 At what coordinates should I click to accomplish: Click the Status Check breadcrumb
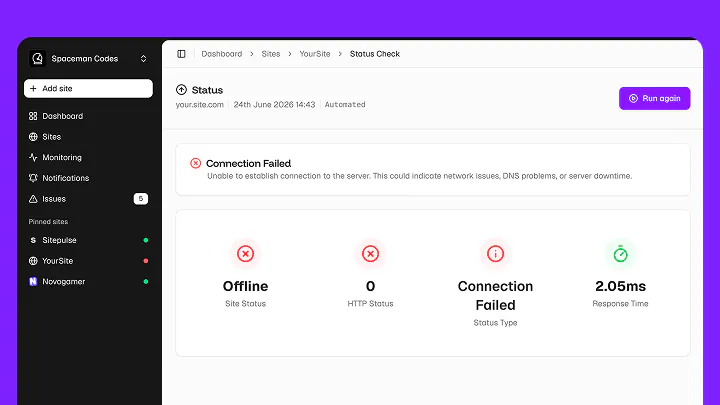click(x=375, y=54)
